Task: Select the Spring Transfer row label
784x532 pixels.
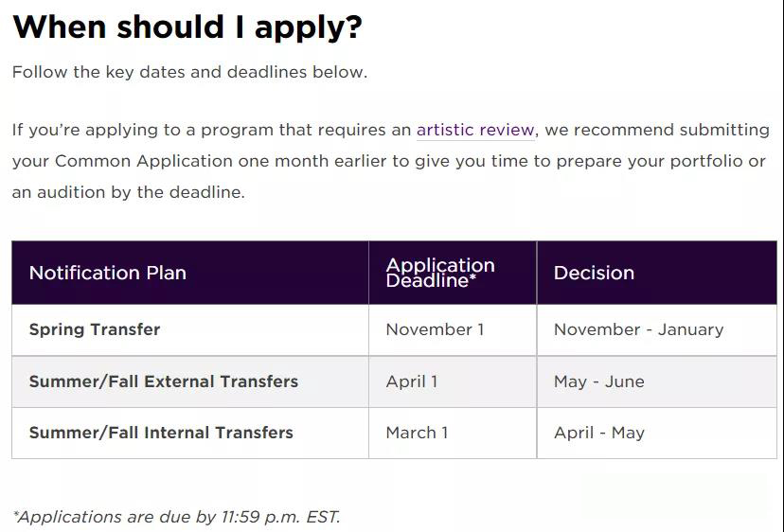Action: tap(95, 329)
